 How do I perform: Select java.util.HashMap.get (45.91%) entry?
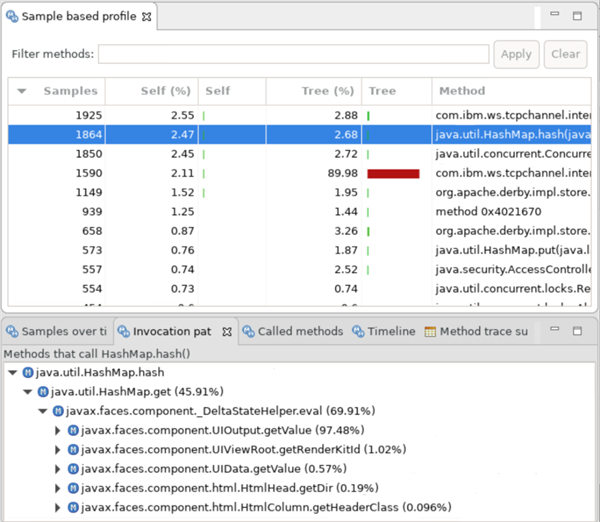[x=137, y=392]
